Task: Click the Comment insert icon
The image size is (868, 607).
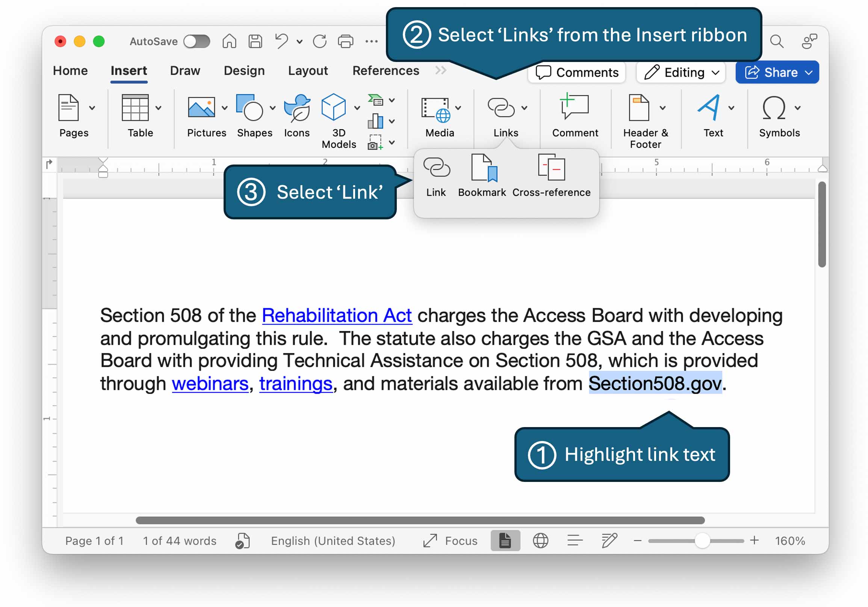Action: coord(575,106)
